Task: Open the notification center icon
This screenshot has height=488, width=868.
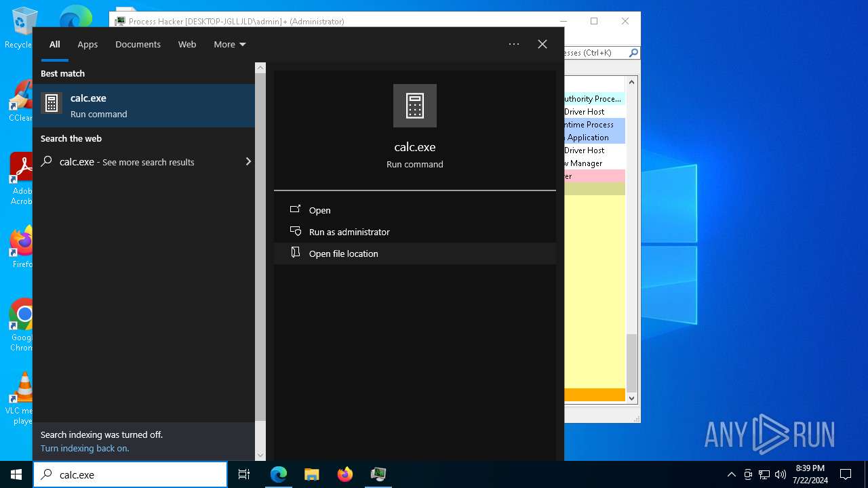Action: click(846, 474)
